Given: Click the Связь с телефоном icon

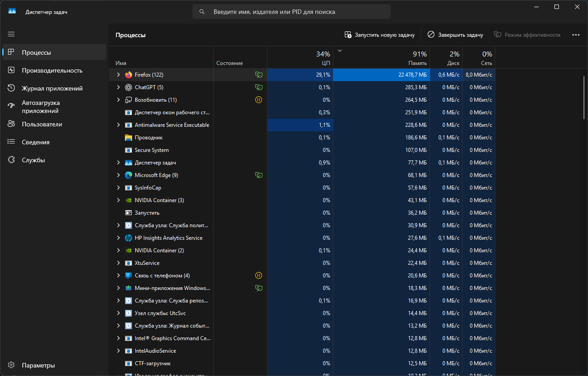Looking at the screenshot, I should (129, 276).
